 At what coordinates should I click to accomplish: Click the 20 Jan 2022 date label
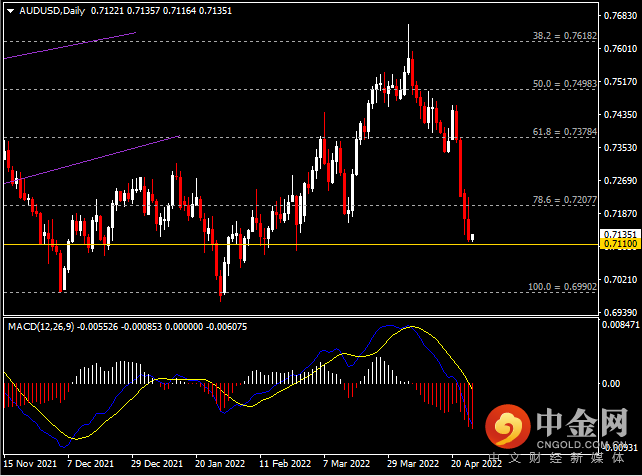click(x=220, y=464)
